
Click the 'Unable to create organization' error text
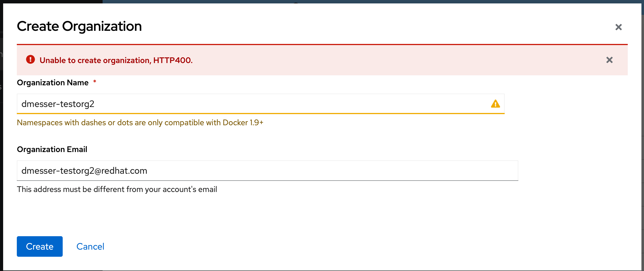(x=116, y=60)
